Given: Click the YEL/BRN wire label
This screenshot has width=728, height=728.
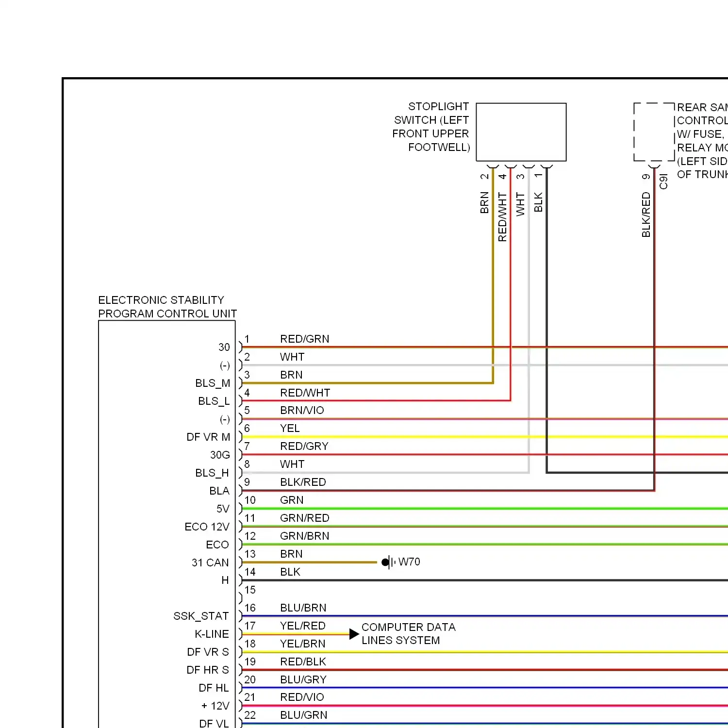Looking at the screenshot, I should pyautogui.click(x=303, y=644).
